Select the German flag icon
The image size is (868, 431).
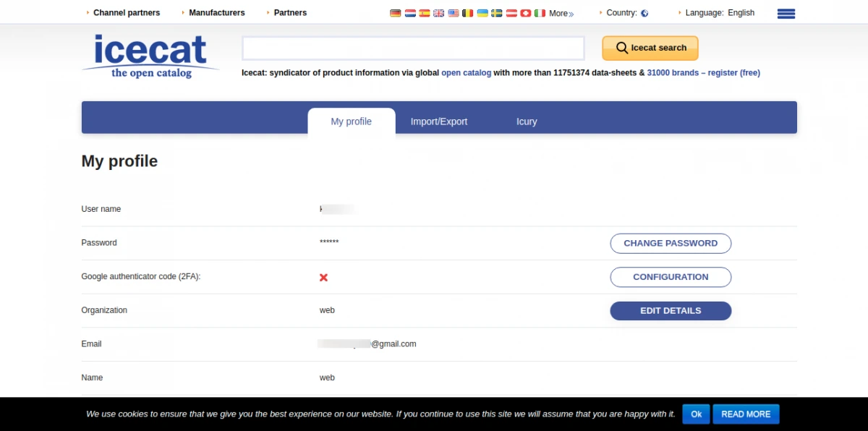[x=395, y=13]
